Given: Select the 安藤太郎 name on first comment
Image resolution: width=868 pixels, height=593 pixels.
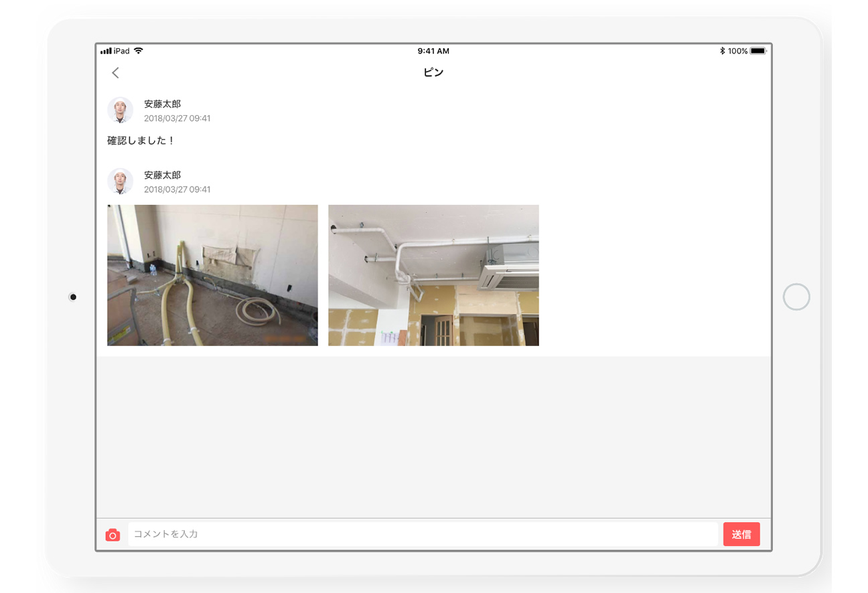Looking at the screenshot, I should pyautogui.click(x=162, y=104).
